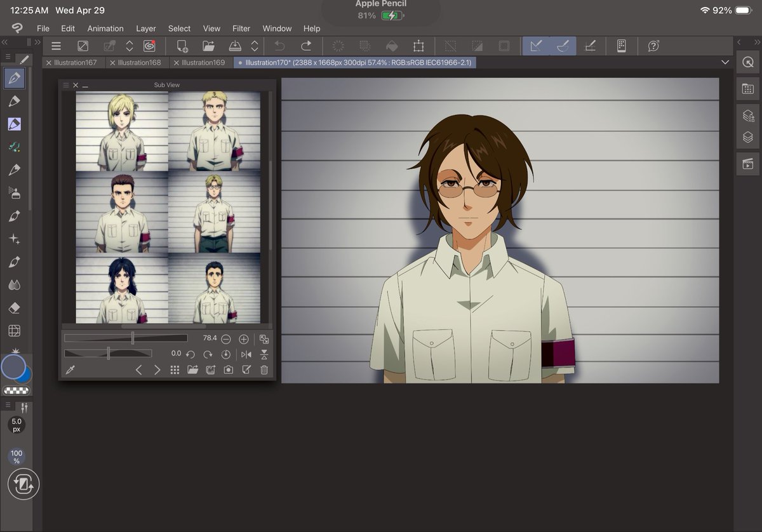Zoom in the Sub View image

[244, 339]
